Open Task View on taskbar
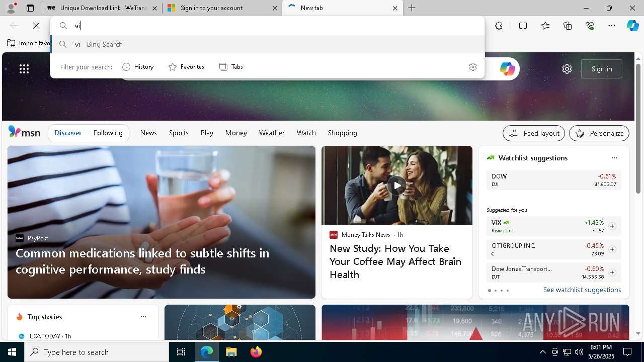 (x=181, y=352)
